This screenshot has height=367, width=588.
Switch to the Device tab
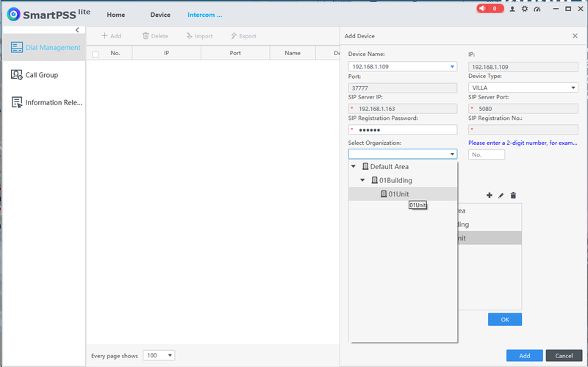point(160,15)
